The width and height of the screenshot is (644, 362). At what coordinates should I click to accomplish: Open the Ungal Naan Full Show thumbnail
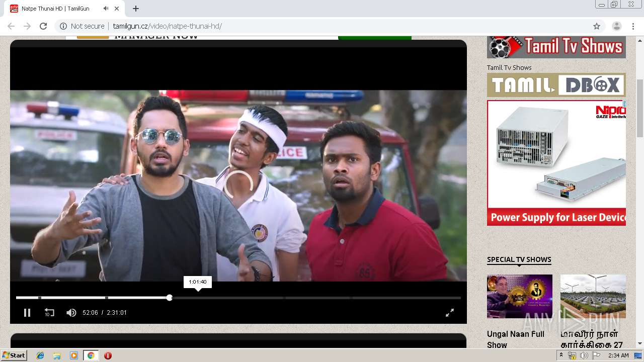[520, 296]
